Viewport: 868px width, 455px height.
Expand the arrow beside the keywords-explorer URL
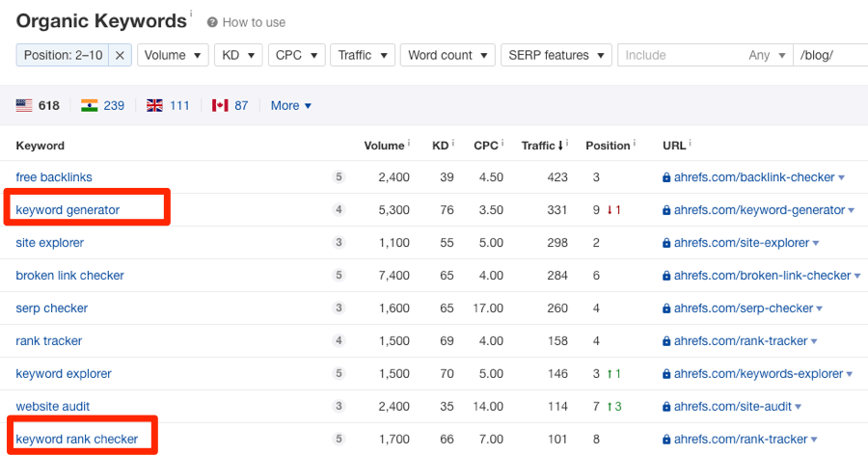(x=850, y=374)
